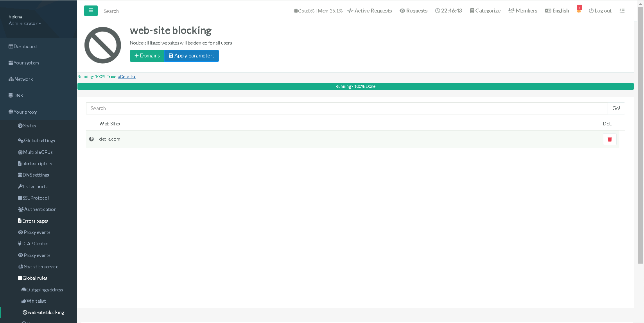This screenshot has width=644, height=323.
Task: Click the + Domains button
Action: pyautogui.click(x=147, y=56)
